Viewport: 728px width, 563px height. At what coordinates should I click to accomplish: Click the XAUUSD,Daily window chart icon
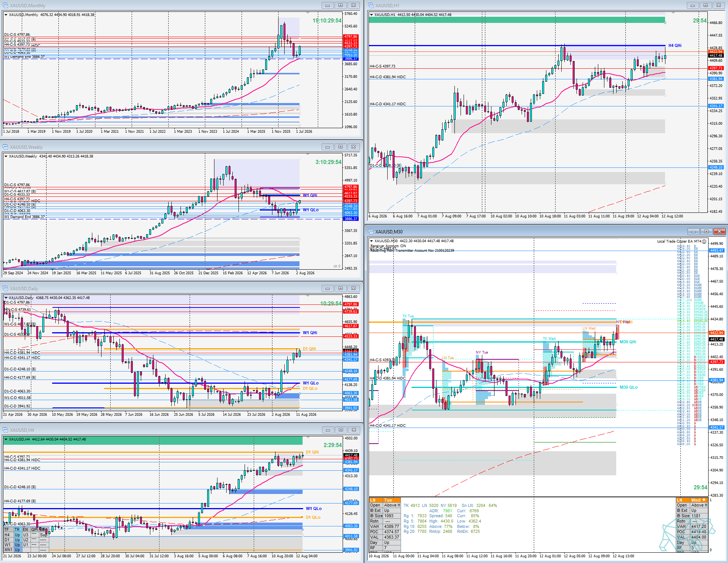5,288
